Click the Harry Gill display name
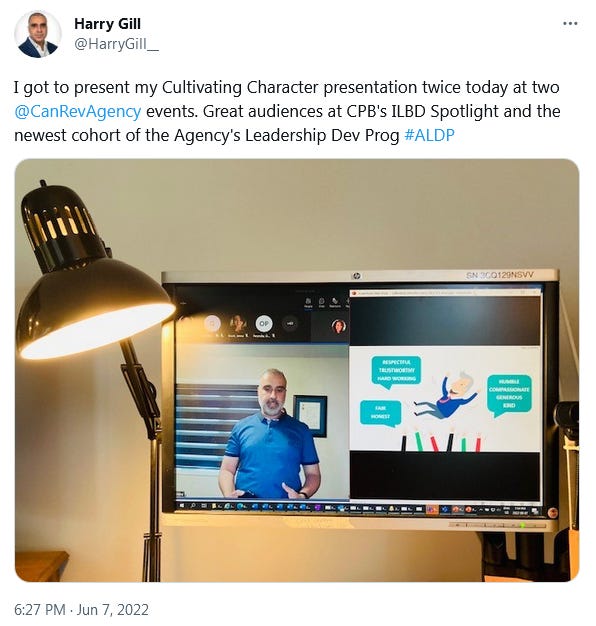Viewport: 596px width, 626px height. coord(107,24)
